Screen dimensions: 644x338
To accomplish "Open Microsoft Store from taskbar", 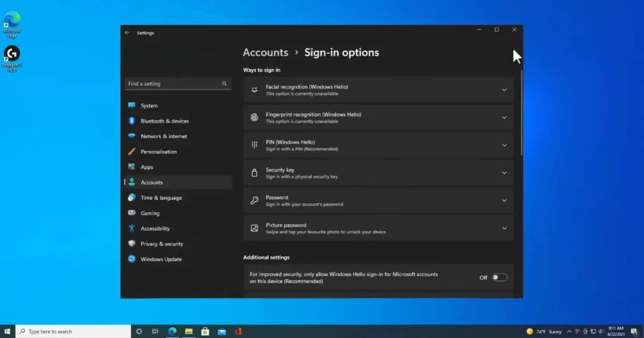I will coord(206,332).
